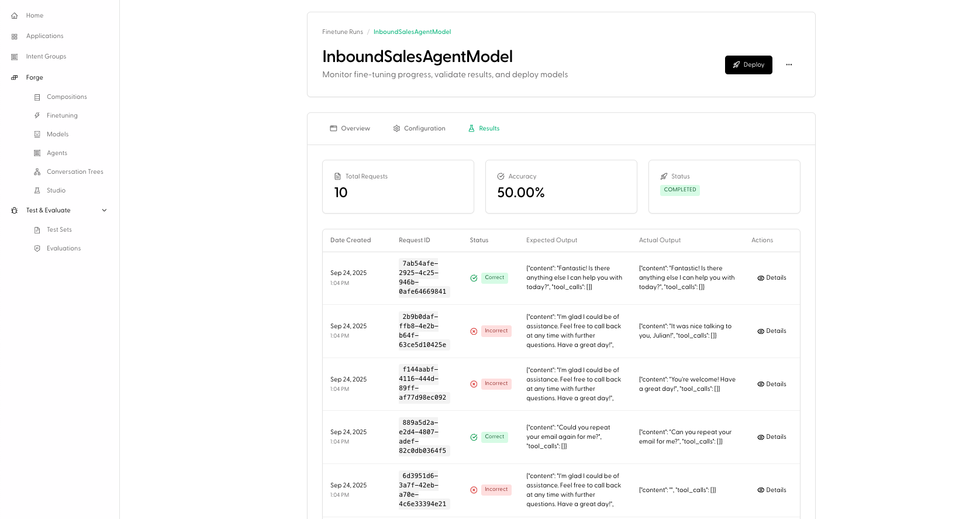Click the Compositions icon
Image resolution: width=980 pixels, height=519 pixels.
(37, 97)
